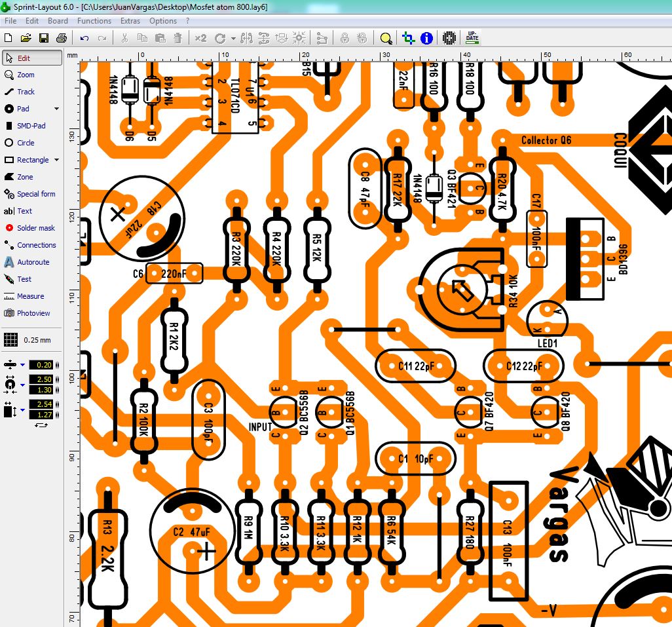Save the layout with floppy icon
Screen dimensions: 672x627
44,38
